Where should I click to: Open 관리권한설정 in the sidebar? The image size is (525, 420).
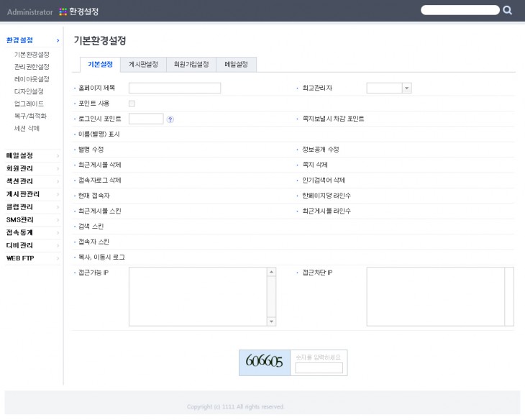tap(32, 67)
